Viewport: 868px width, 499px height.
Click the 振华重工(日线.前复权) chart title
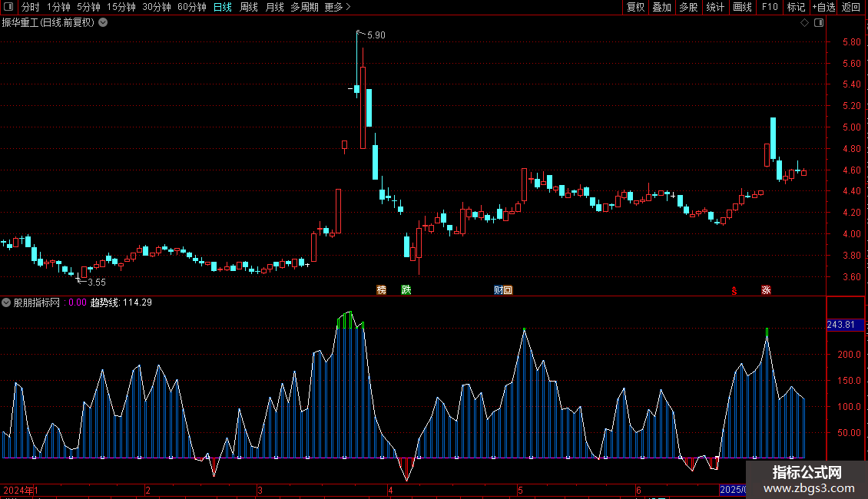point(48,23)
